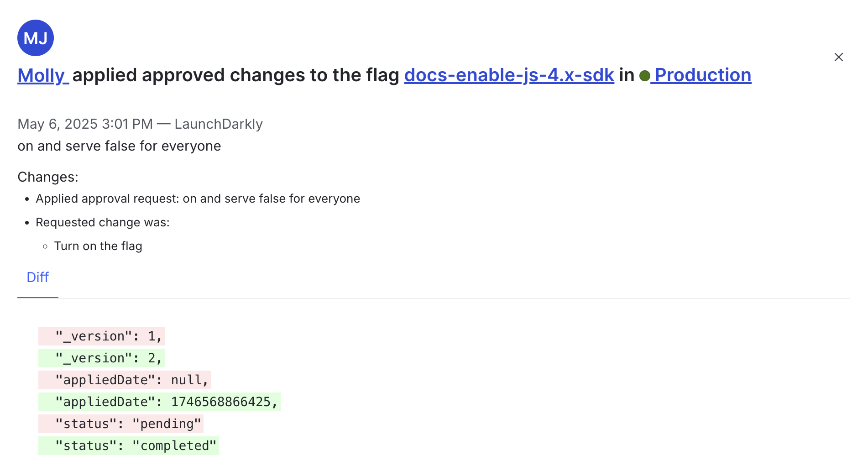
Task: Click the LaunchDarkly source label
Action: [x=219, y=124]
